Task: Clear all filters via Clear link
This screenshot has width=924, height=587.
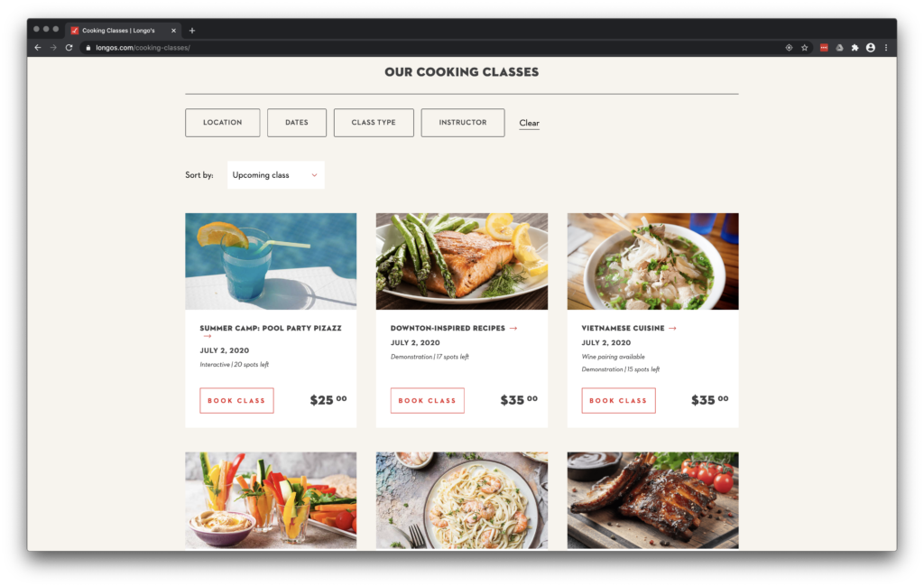Action: click(x=529, y=124)
